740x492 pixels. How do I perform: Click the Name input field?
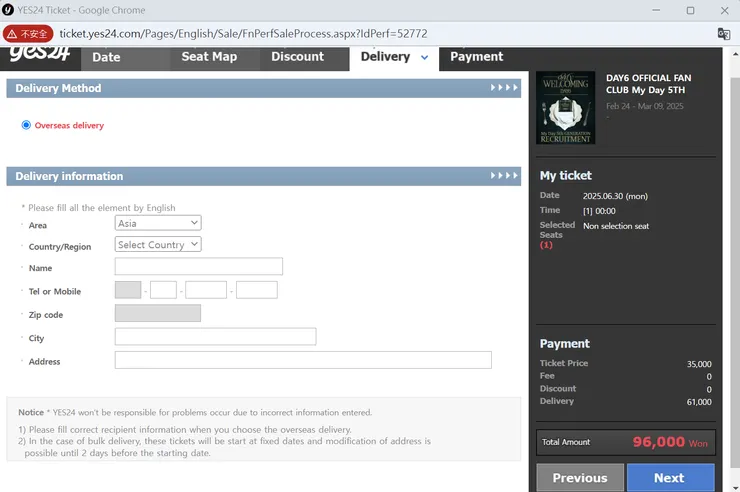pyautogui.click(x=199, y=267)
